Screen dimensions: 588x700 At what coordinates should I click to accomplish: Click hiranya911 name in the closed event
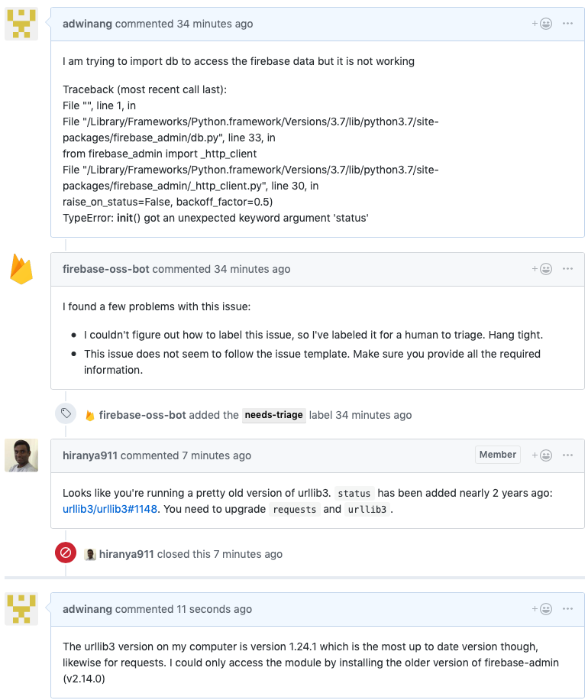[126, 554]
